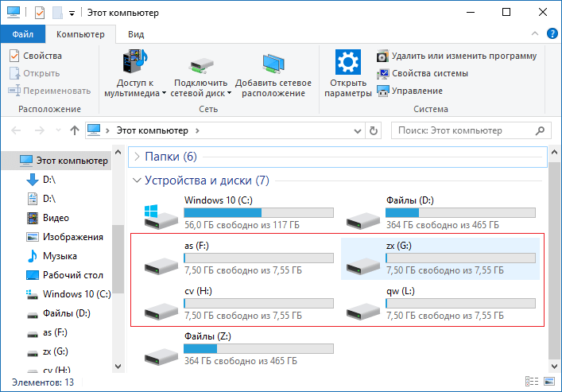The image size is (562, 392).
Task: Click the forward navigation arrow
Action: click(40, 130)
